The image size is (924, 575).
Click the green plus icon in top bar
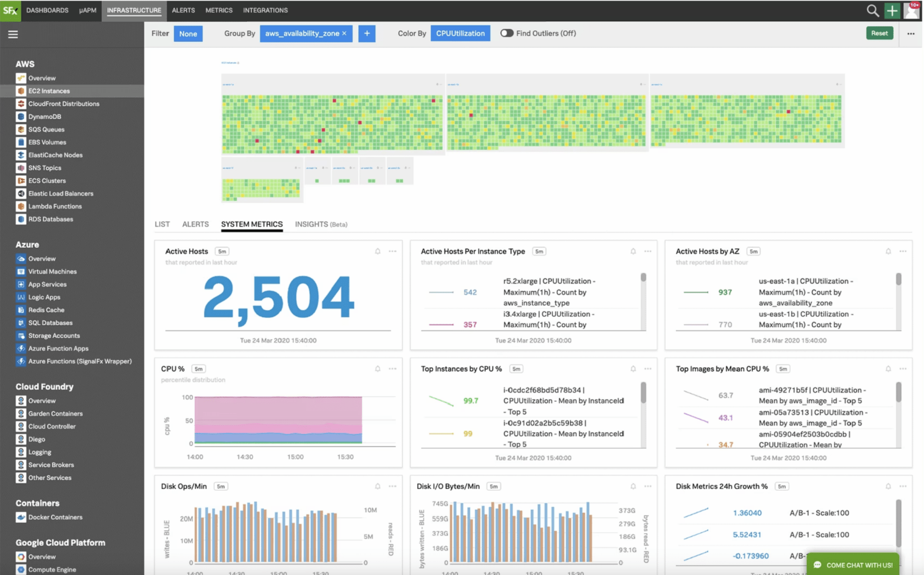(x=892, y=10)
